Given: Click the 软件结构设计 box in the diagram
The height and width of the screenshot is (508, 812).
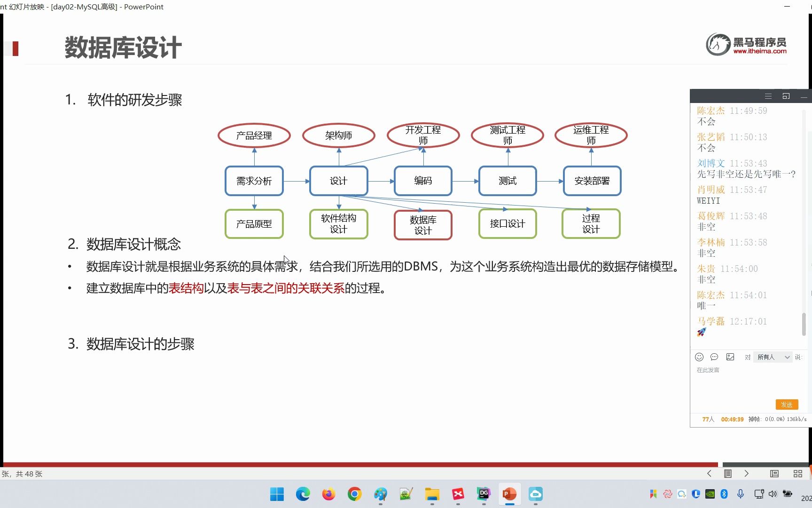Looking at the screenshot, I should [339, 224].
